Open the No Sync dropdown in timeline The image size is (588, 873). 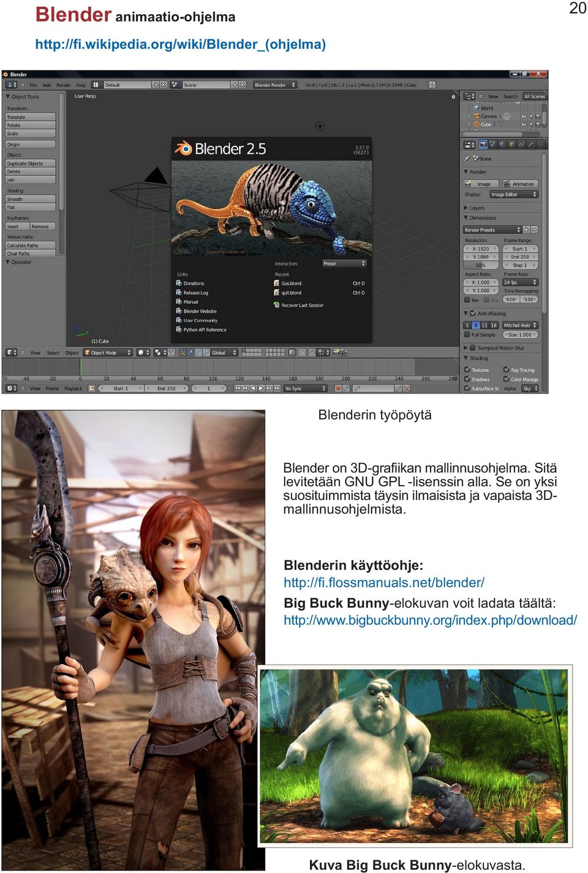[305, 388]
